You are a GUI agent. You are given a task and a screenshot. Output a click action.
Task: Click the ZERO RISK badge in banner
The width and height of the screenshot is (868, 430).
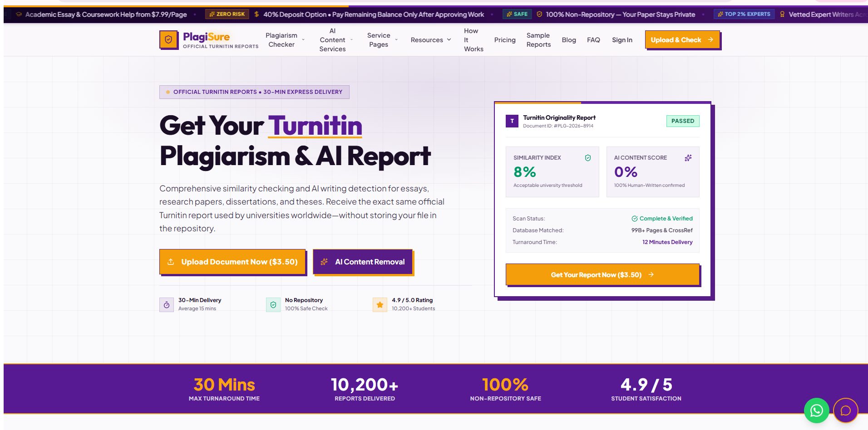pos(227,14)
